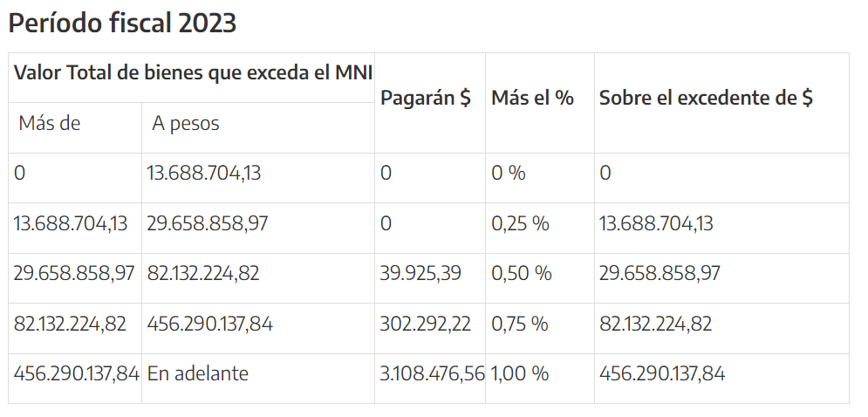Viewport: 868px width, 417px height.
Task: Click the '1,00 %' rate cell
Action: coord(519,374)
